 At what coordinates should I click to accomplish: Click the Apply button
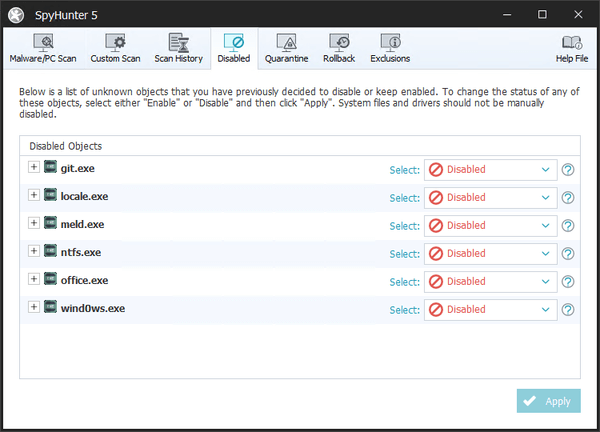point(548,401)
